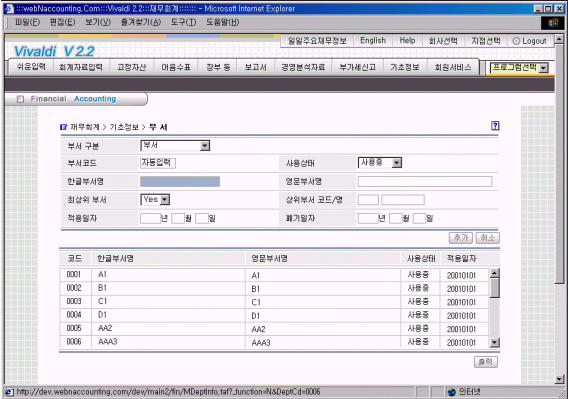This screenshot has width=568, height=399.
Task: Click the 적용일자 year input field
Action: point(150,218)
